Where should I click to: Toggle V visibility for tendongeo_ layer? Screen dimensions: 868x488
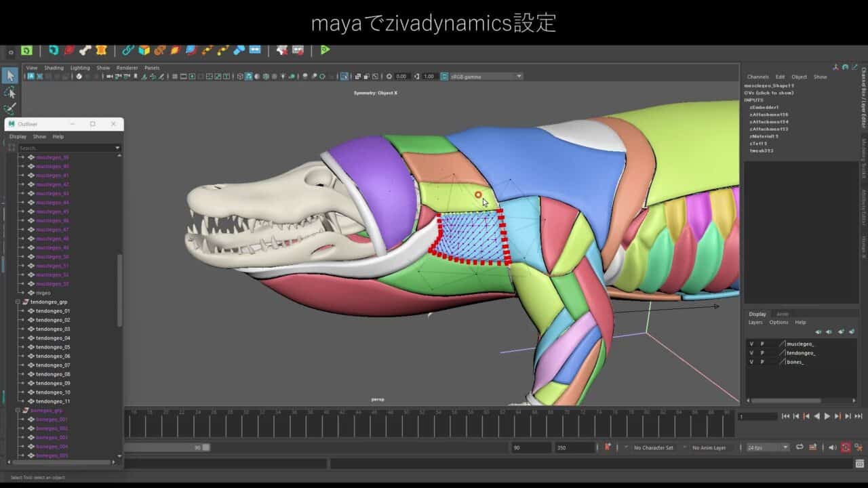point(751,352)
